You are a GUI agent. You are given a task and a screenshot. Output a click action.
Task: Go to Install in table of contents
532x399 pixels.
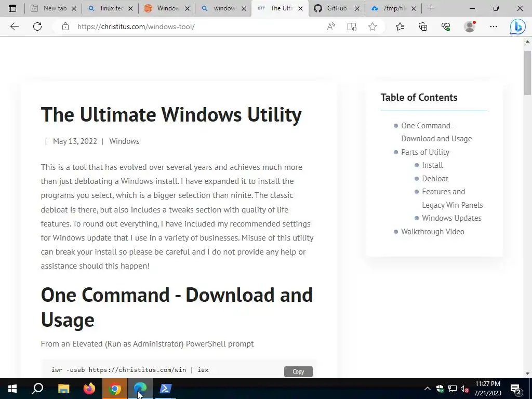(x=432, y=165)
